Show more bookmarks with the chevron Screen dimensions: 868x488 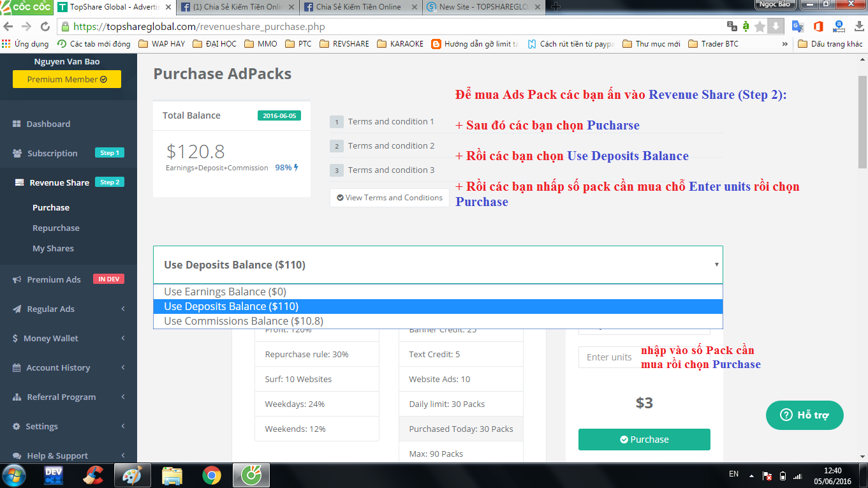click(x=784, y=44)
